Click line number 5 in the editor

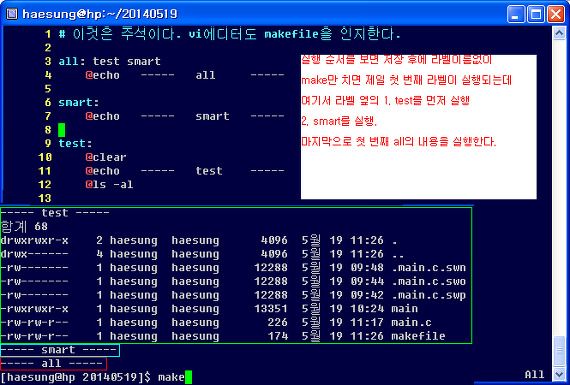click(48, 89)
